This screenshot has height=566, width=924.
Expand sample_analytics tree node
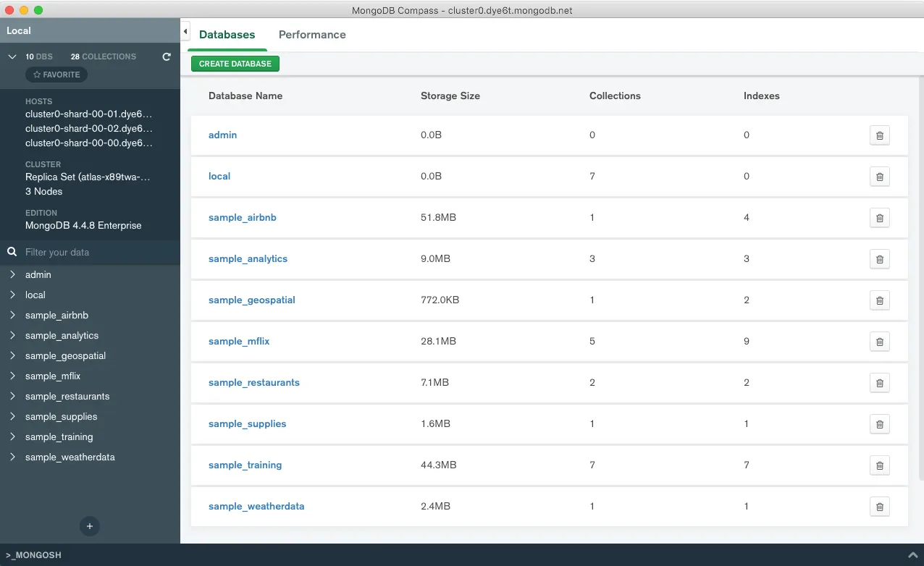tap(12, 335)
